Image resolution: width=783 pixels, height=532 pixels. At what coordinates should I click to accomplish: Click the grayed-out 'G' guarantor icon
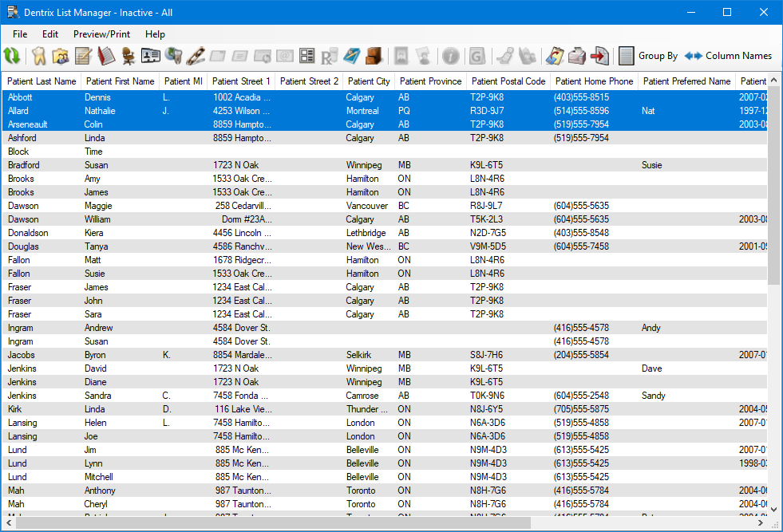(x=477, y=55)
